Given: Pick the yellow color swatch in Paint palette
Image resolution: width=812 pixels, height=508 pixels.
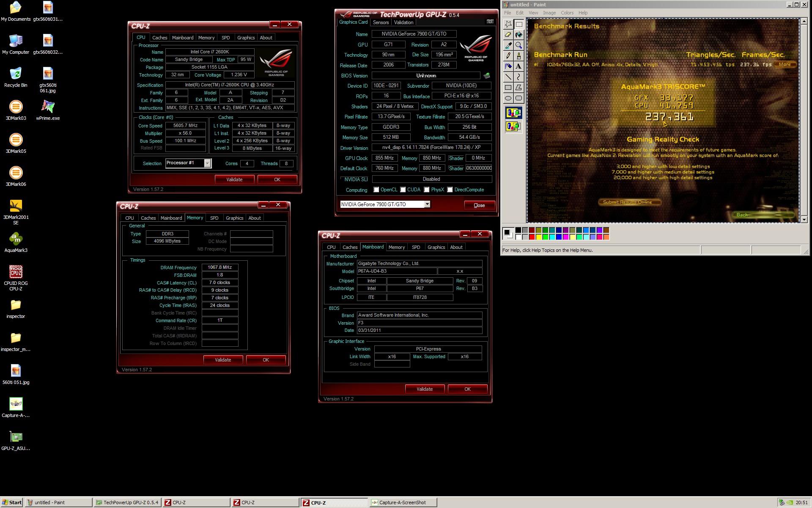Looking at the screenshot, I should (538, 237).
